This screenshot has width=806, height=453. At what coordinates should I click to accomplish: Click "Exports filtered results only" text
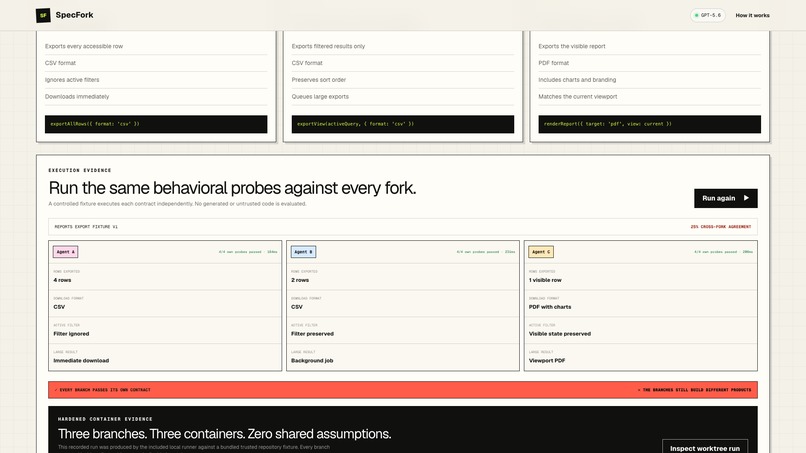coord(328,46)
